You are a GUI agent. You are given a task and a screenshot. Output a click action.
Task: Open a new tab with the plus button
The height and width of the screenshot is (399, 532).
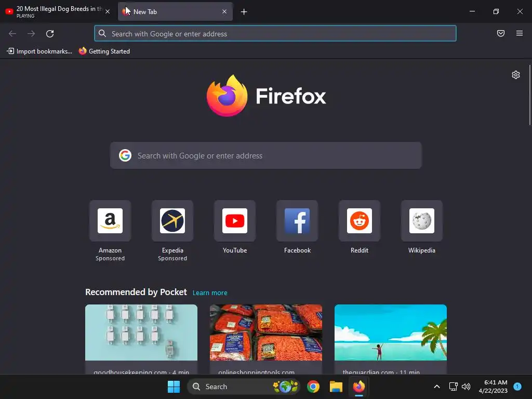coord(244,12)
